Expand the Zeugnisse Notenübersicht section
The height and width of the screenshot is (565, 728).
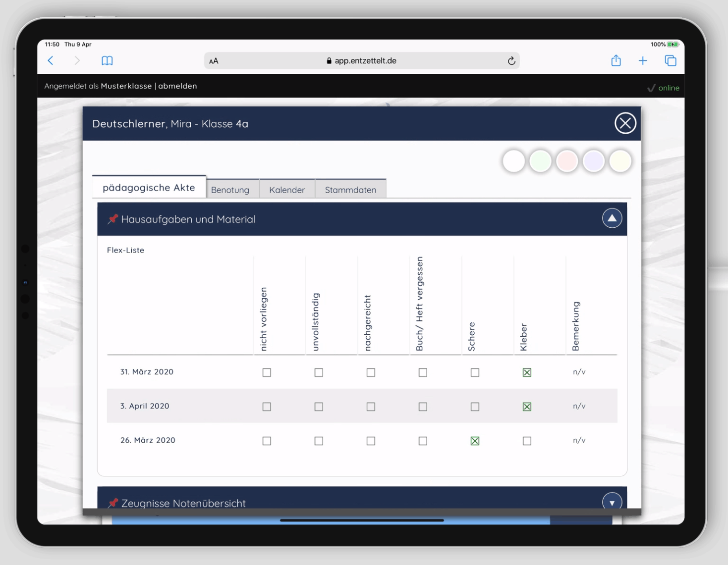click(x=612, y=502)
